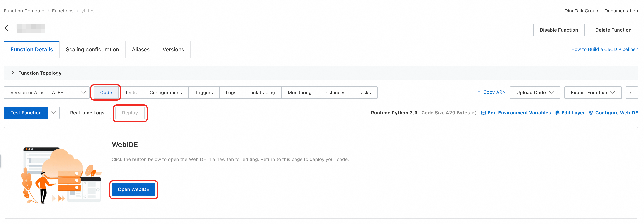Go to Functions in the breadcrumb
The height and width of the screenshot is (224, 644).
tap(63, 11)
